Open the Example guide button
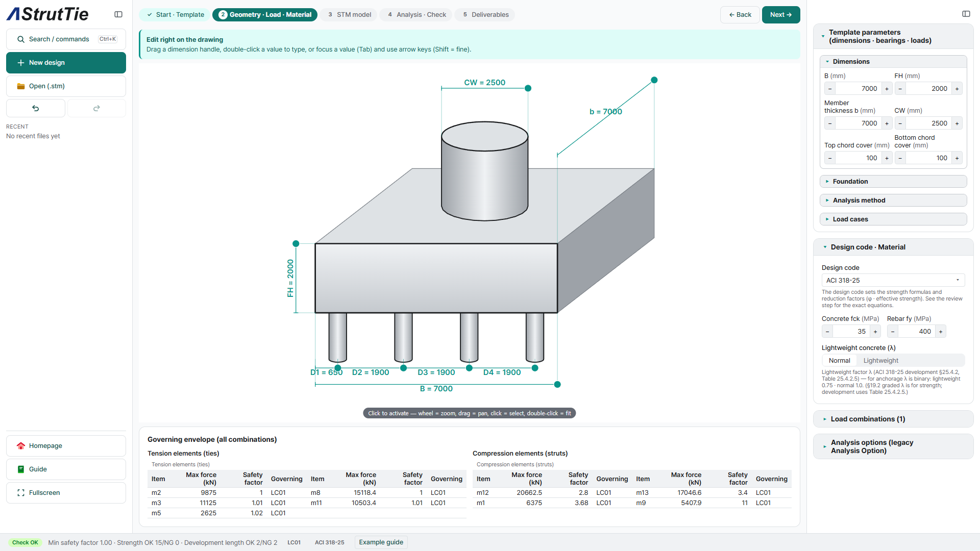Image resolution: width=980 pixels, height=551 pixels. click(381, 542)
